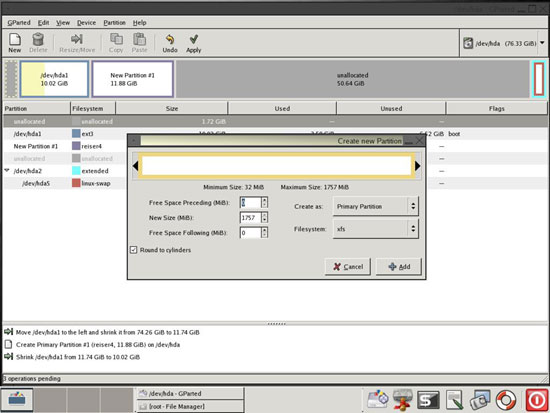
Task: Click the red power button tray icon
Action: 537,400
